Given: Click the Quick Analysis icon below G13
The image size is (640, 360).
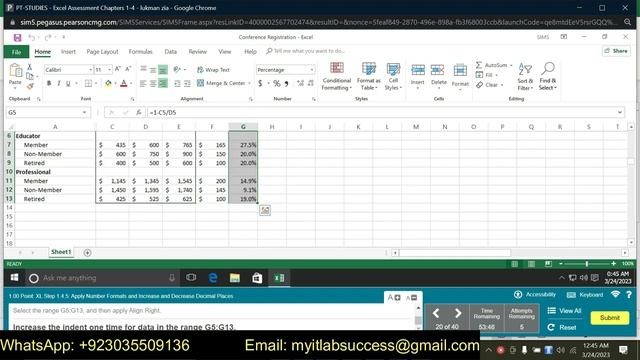Looking at the screenshot, I should pos(265,210).
